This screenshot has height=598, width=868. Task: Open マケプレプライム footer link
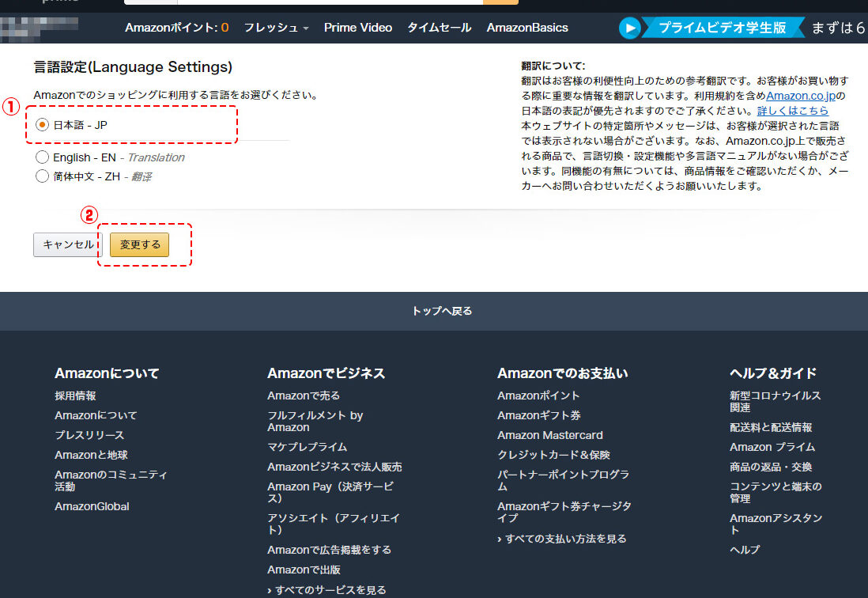click(308, 447)
